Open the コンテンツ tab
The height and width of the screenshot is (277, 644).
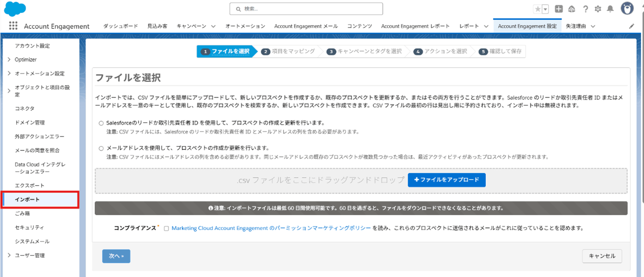(359, 26)
